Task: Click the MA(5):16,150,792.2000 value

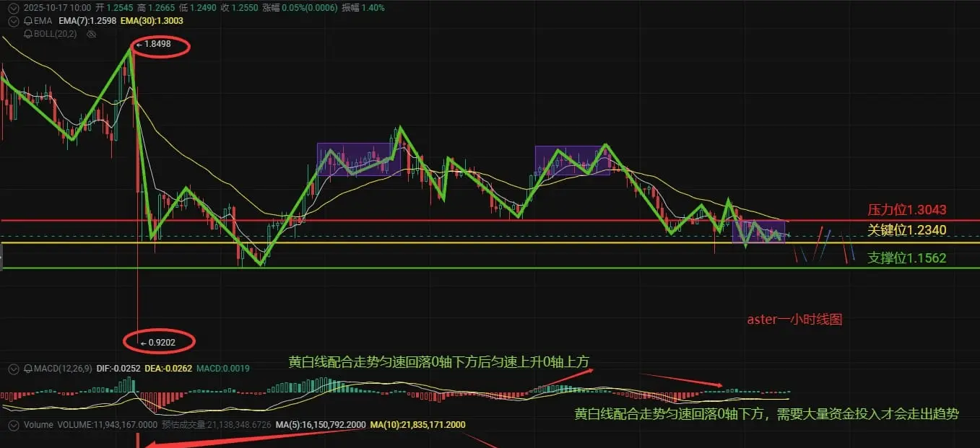Action: [x=321, y=425]
